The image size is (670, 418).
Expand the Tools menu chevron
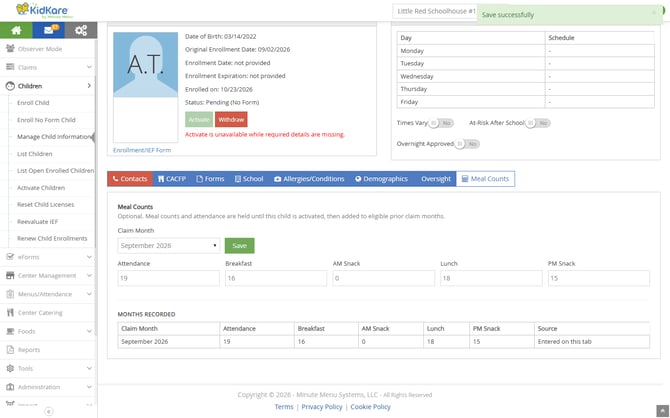(89, 368)
